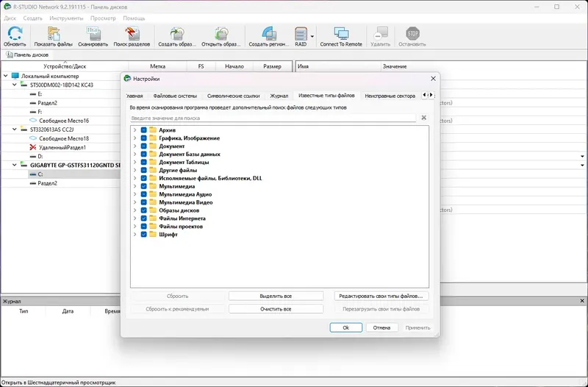The image size is (588, 387).
Task: Select Свободное Место16 entry icon
Action: coord(33,121)
